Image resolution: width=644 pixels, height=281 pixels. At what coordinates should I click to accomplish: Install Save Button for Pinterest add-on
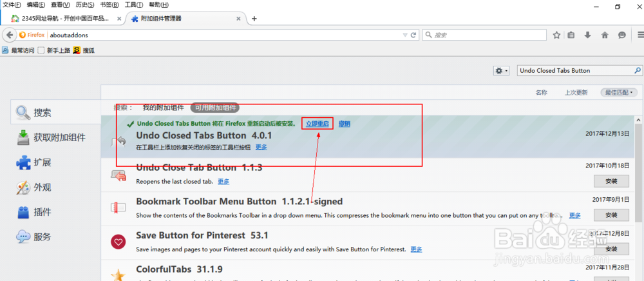click(612, 249)
